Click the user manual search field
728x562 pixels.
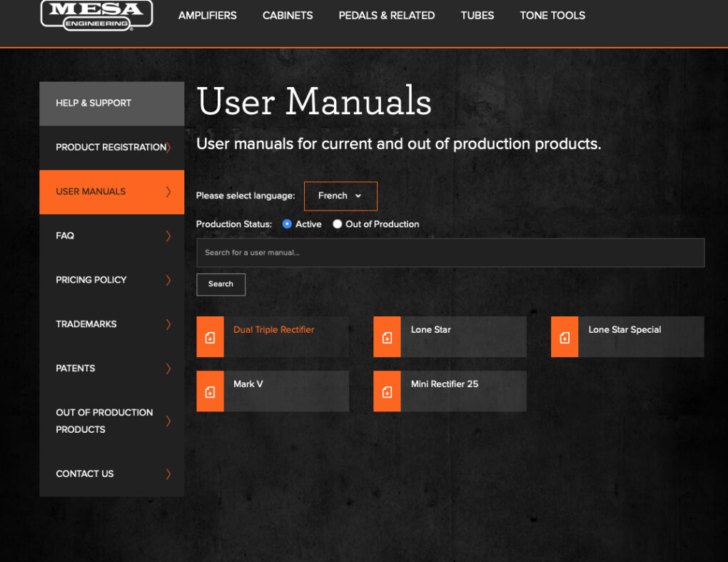[x=450, y=253]
